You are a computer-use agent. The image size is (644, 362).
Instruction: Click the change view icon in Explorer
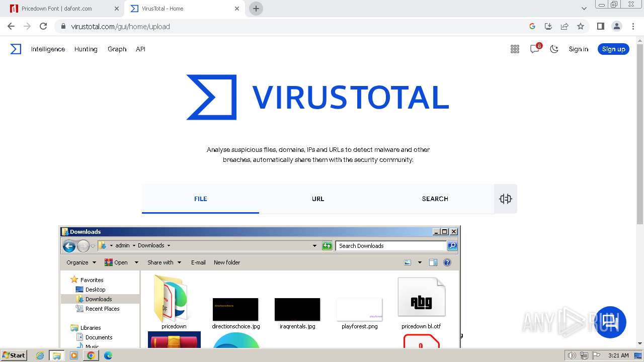tap(408, 262)
